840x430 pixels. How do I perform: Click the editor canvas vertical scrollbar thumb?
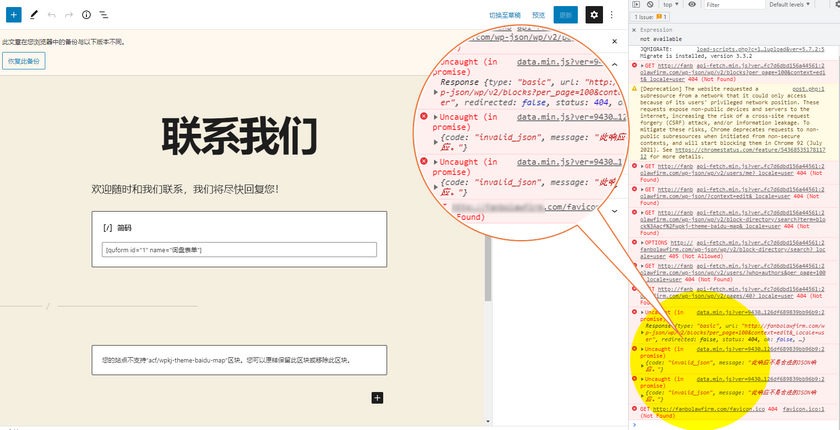coord(488,268)
